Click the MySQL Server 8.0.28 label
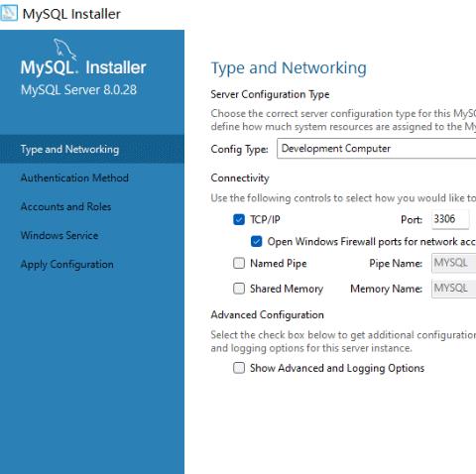476x474 pixels. (78, 90)
